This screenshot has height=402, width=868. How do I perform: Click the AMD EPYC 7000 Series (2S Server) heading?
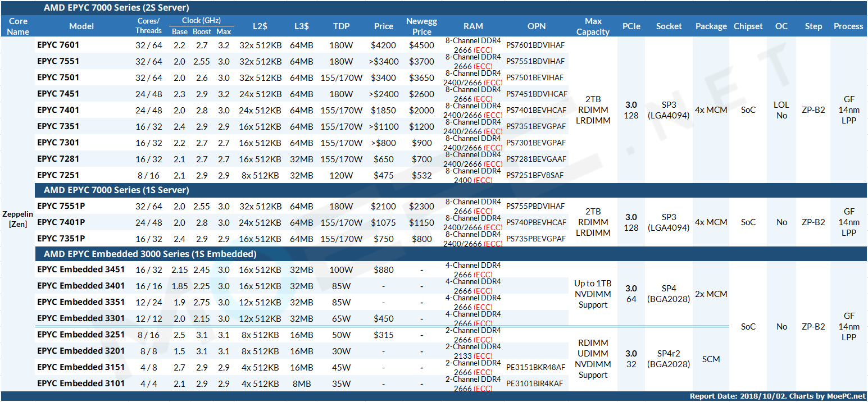[x=116, y=8]
